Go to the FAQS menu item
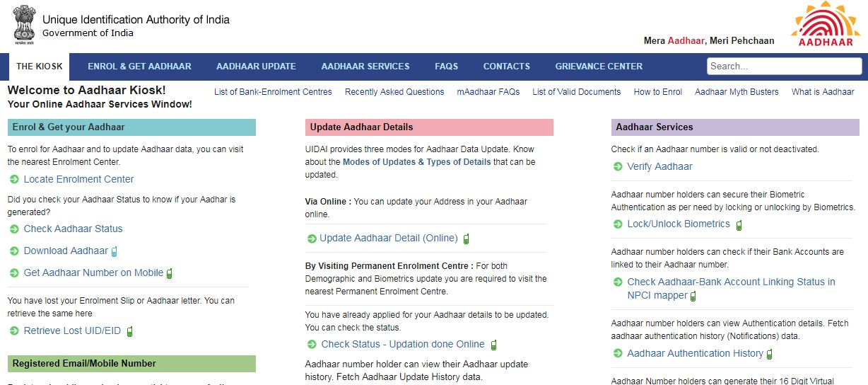This screenshot has height=385, width=868. (447, 67)
